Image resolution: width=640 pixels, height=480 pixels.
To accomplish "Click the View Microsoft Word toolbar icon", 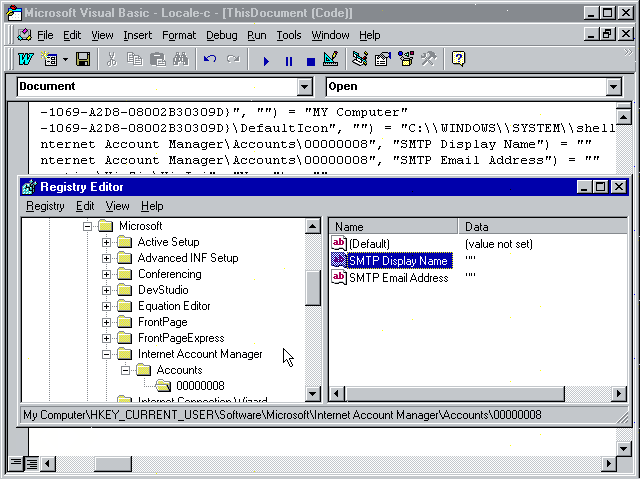I will pos(25,60).
